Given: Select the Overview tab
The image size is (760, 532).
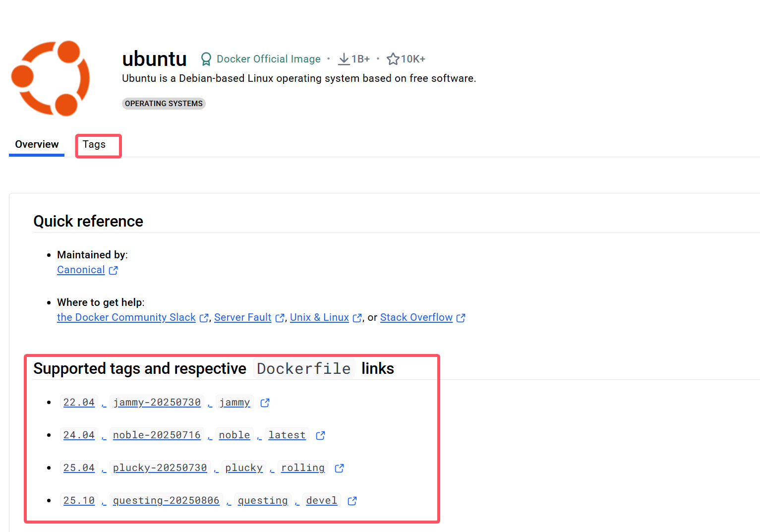Looking at the screenshot, I should coord(37,144).
